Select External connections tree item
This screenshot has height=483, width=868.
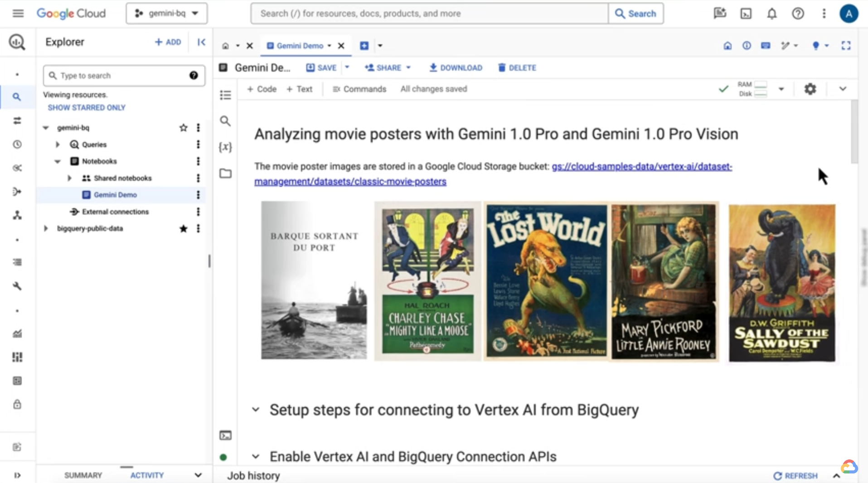115,212
